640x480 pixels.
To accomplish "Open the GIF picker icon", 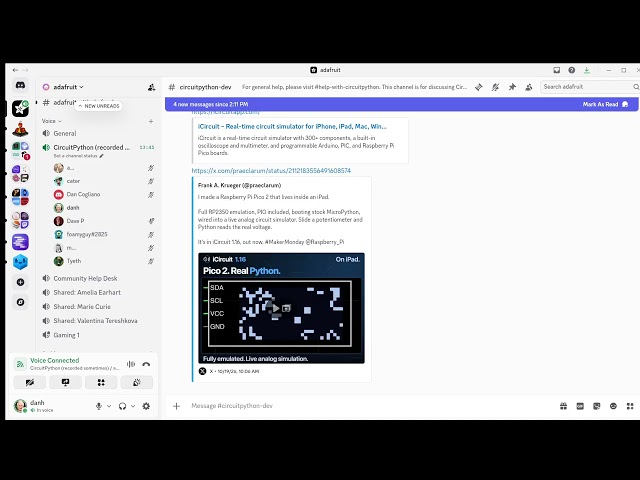I will 580,406.
